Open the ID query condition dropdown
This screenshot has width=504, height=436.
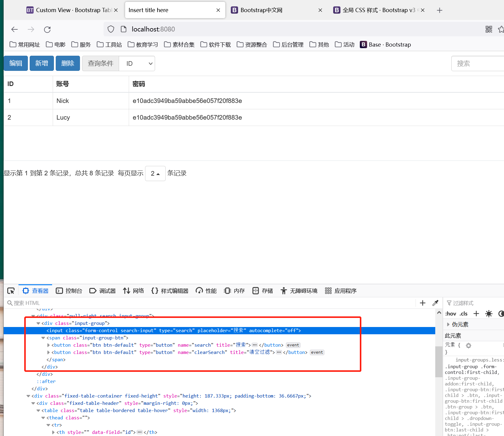point(137,63)
